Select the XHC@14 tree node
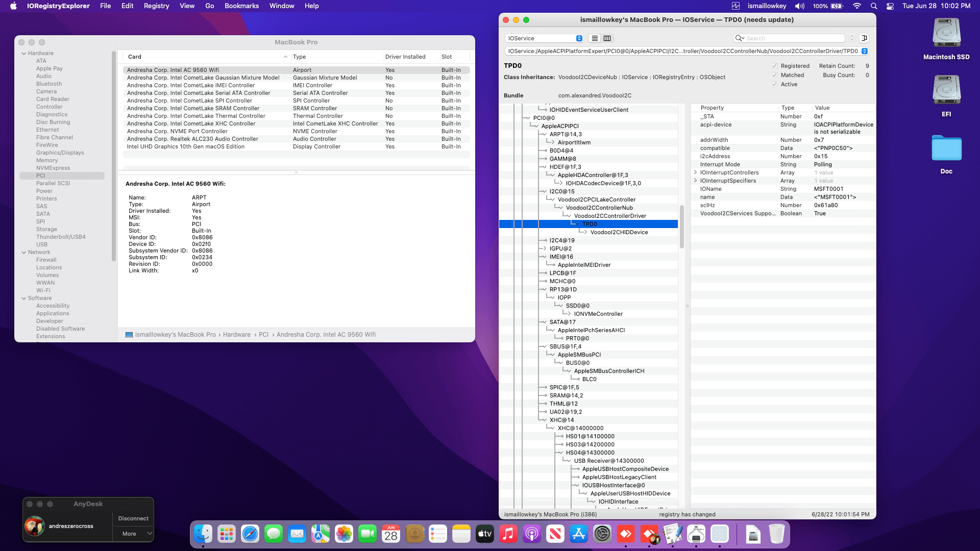The height and width of the screenshot is (551, 980). [561, 420]
